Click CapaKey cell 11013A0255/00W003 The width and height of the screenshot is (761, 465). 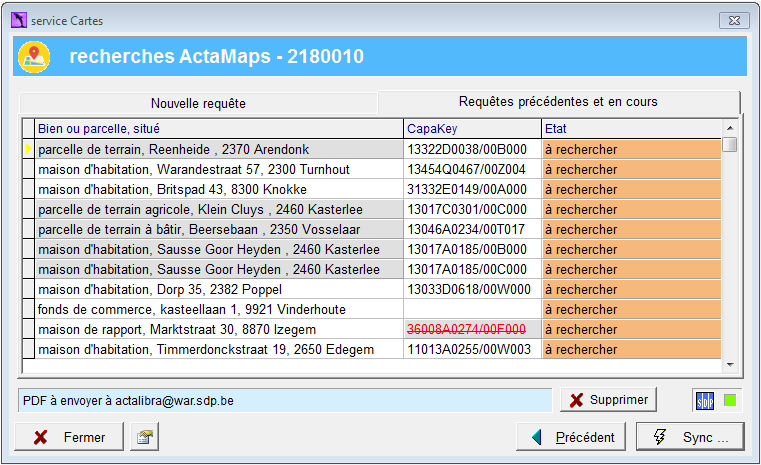point(472,349)
